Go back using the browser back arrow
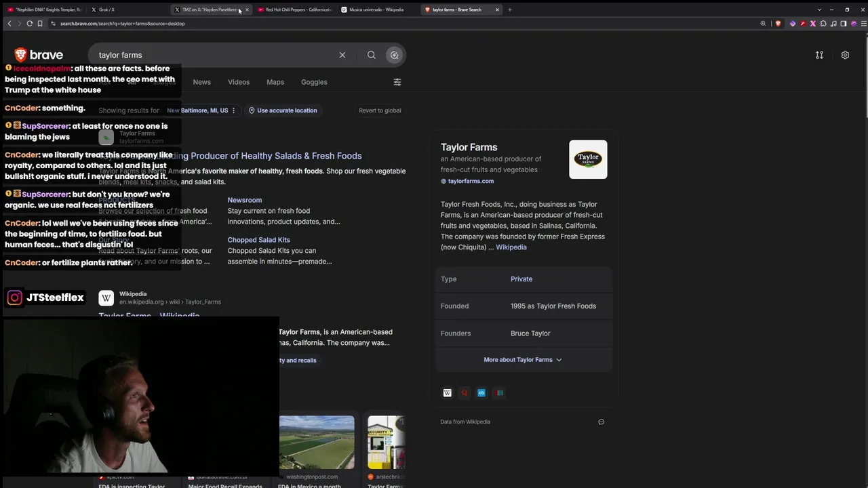Screen dimensions: 868x488 (9, 24)
